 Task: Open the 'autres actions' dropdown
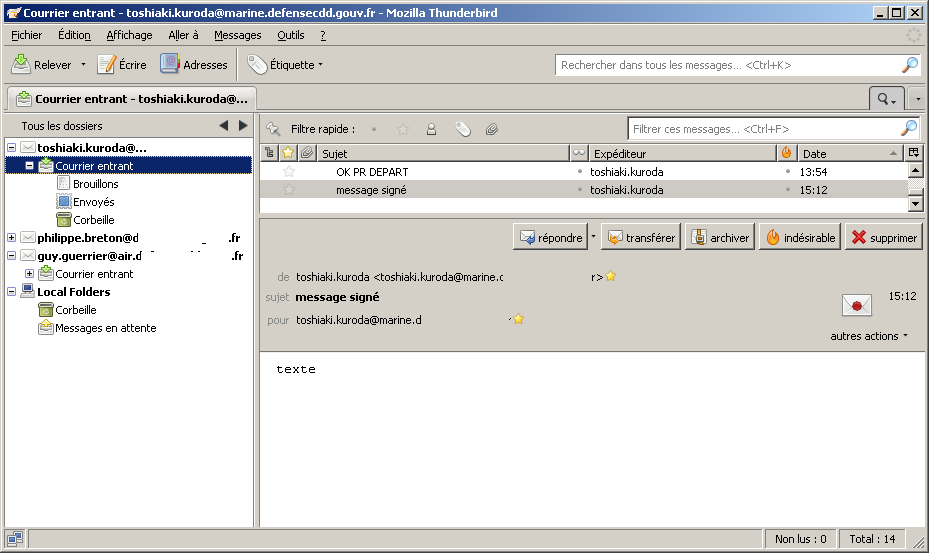point(869,336)
